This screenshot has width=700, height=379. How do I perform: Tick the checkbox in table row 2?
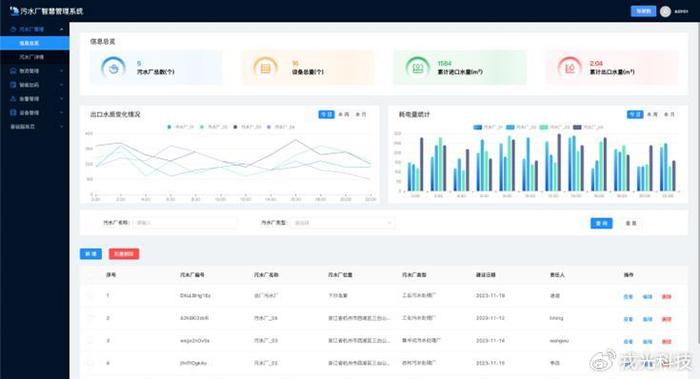click(91, 318)
